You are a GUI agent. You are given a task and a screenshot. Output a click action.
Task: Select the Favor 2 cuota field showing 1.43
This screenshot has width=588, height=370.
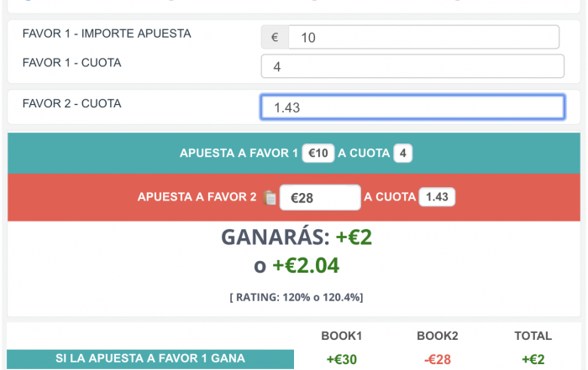tap(412, 107)
